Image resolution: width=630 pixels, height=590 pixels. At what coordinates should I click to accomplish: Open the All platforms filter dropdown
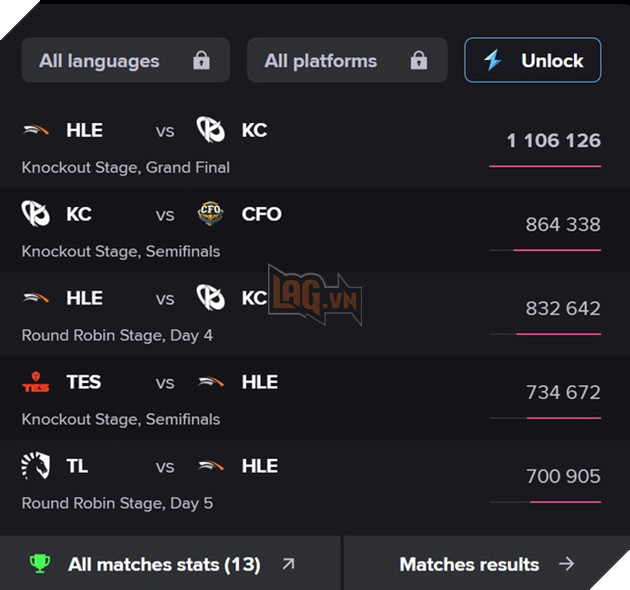click(x=346, y=61)
